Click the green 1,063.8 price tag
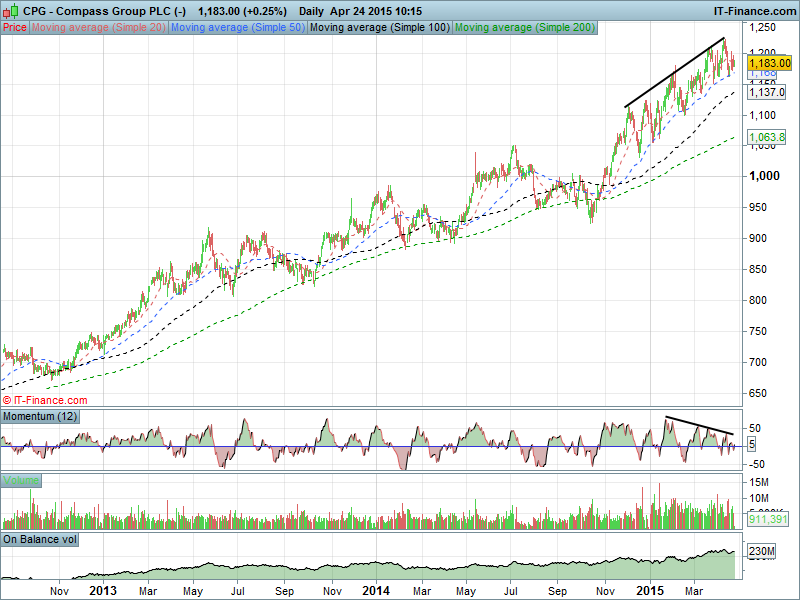The height and width of the screenshot is (600, 800). coord(765,139)
